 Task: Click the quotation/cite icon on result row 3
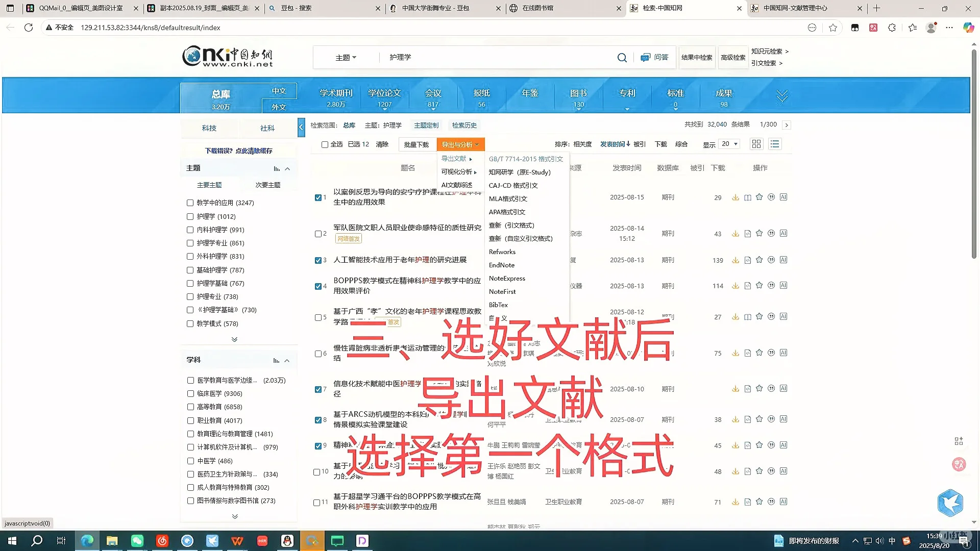click(771, 260)
